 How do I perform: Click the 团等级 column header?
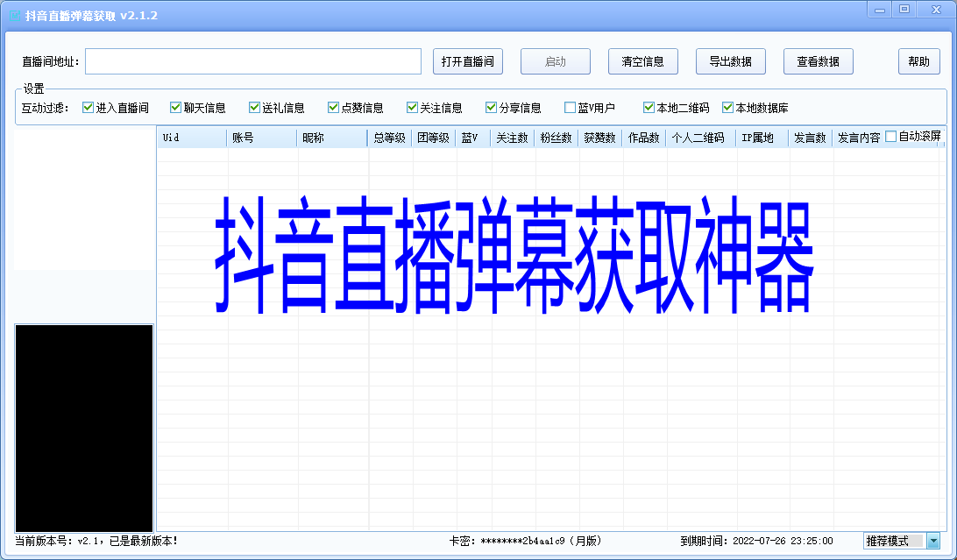[x=433, y=138]
